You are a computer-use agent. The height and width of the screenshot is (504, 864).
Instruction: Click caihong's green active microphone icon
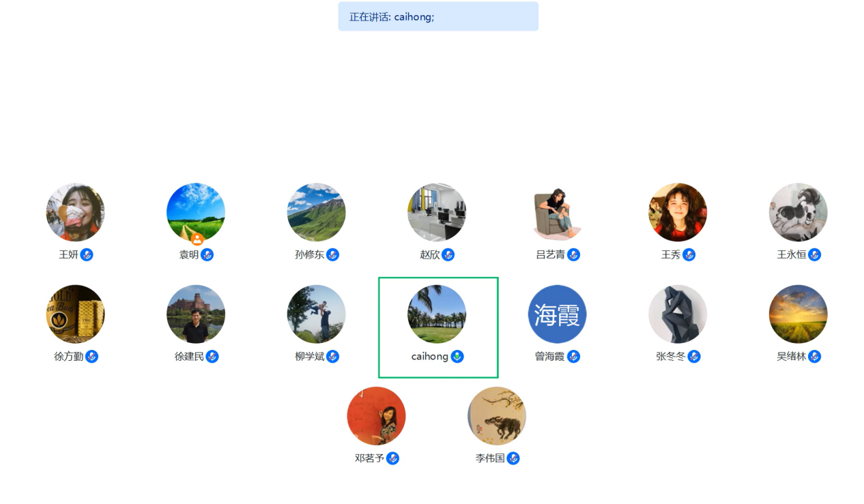click(457, 357)
